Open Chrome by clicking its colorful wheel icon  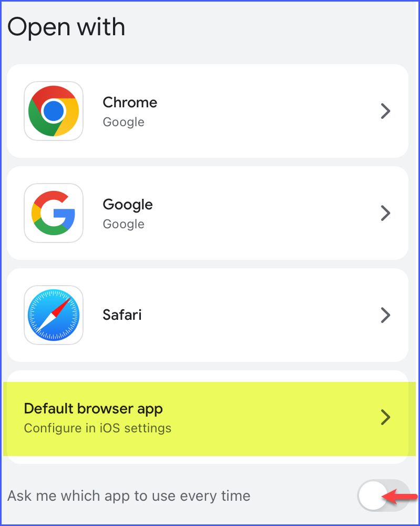pos(53,110)
